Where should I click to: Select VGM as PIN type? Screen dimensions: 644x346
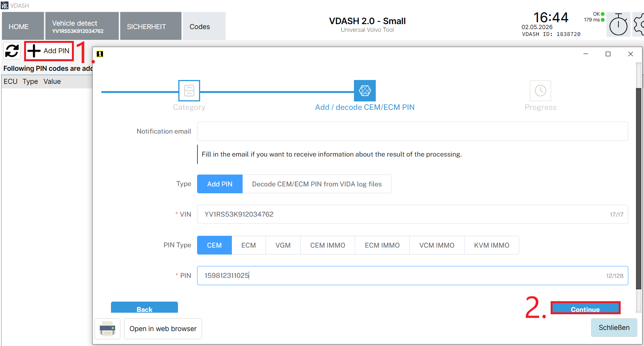[x=283, y=245]
